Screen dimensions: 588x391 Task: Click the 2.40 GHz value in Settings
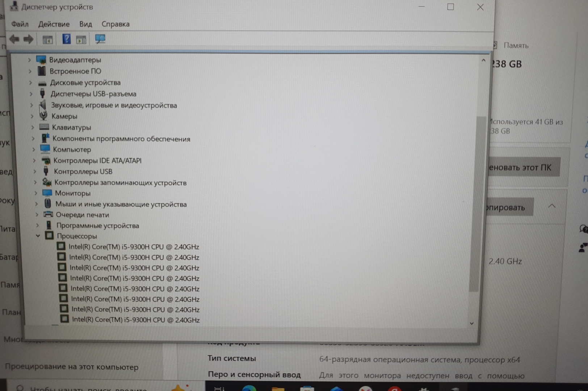tap(505, 261)
